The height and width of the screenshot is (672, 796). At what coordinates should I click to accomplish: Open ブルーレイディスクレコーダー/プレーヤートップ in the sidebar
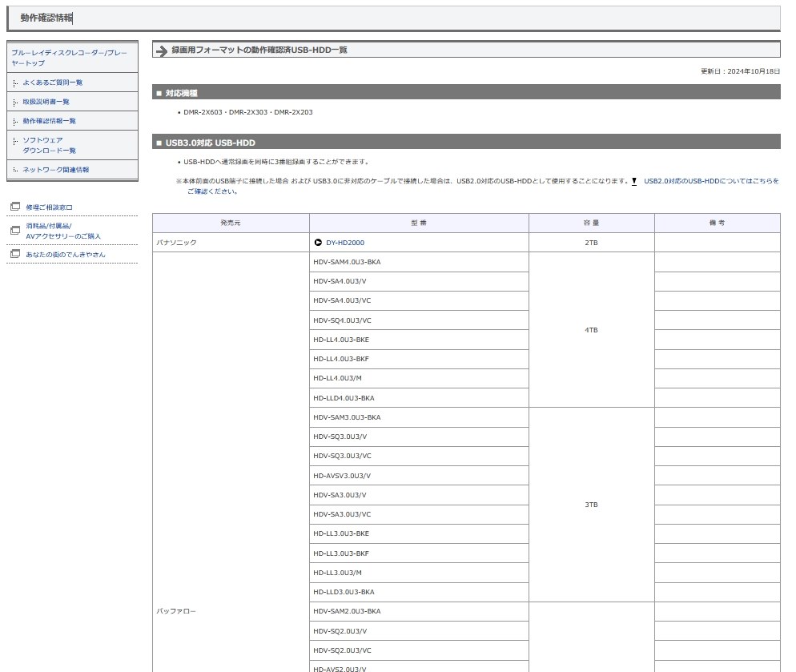[x=68, y=57]
